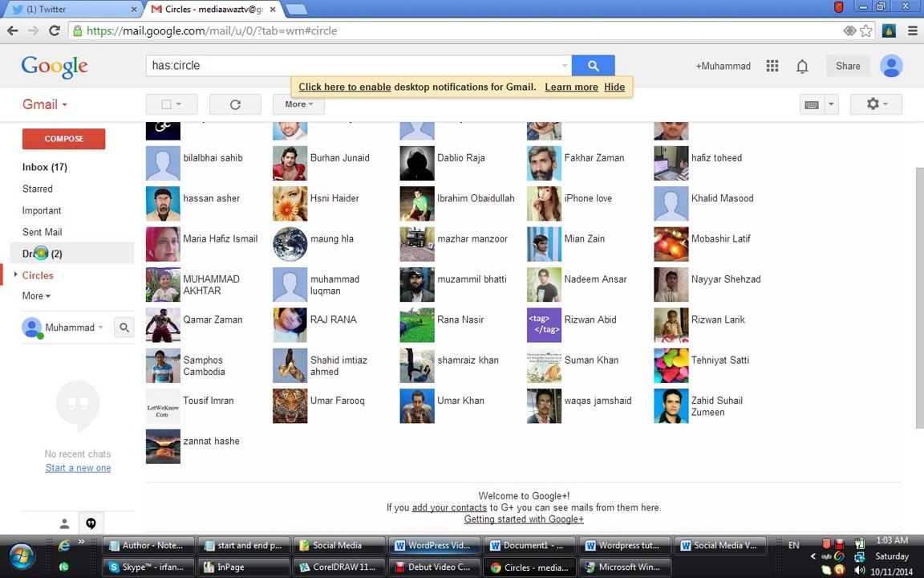Open Chrome menu hamburger icon
This screenshot has width=924, height=578.
point(912,31)
